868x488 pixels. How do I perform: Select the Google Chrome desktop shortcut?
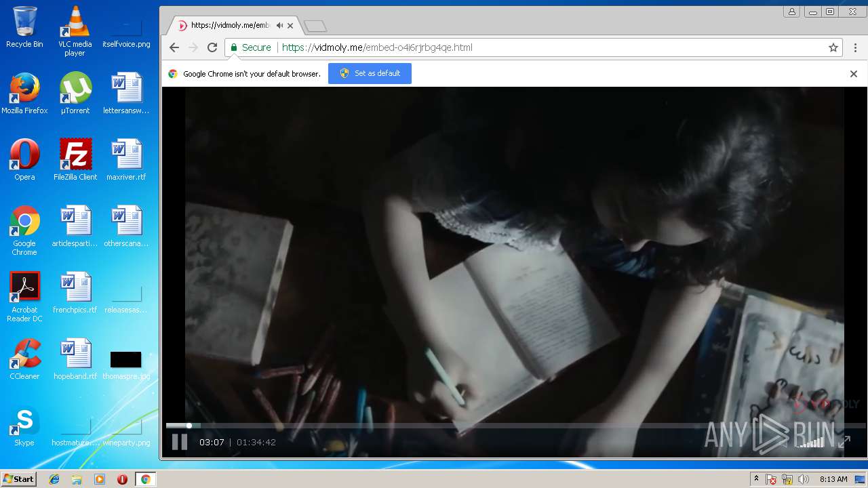coord(24,230)
